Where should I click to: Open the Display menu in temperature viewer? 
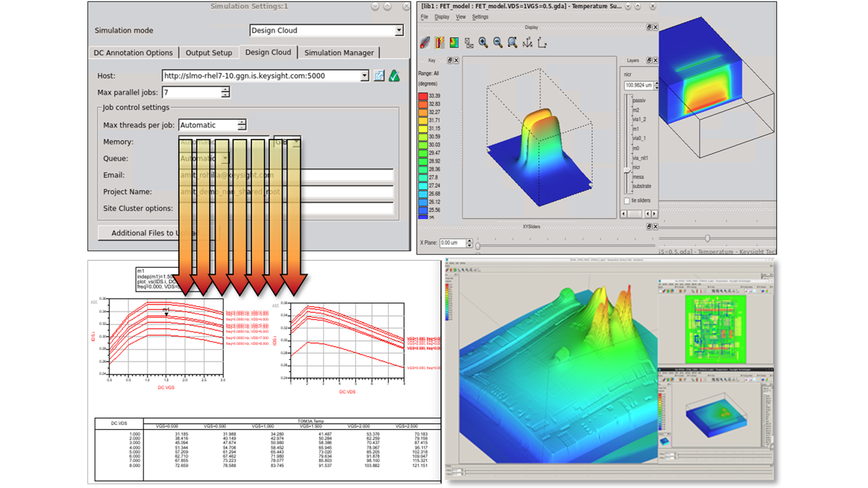pos(442,17)
